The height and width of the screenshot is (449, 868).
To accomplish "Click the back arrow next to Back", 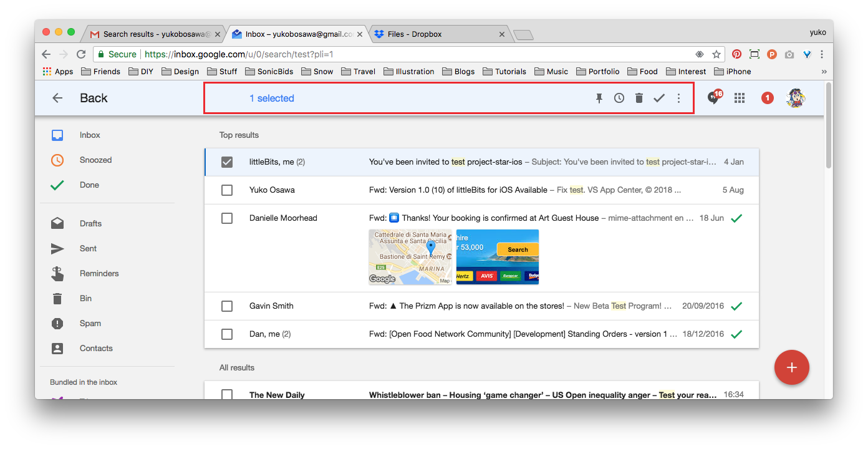I will 57,98.
